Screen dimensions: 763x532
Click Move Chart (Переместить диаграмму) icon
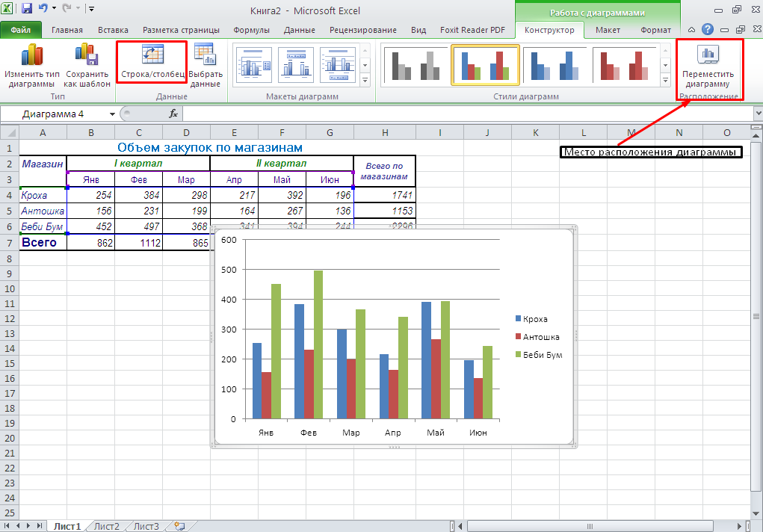[708, 55]
